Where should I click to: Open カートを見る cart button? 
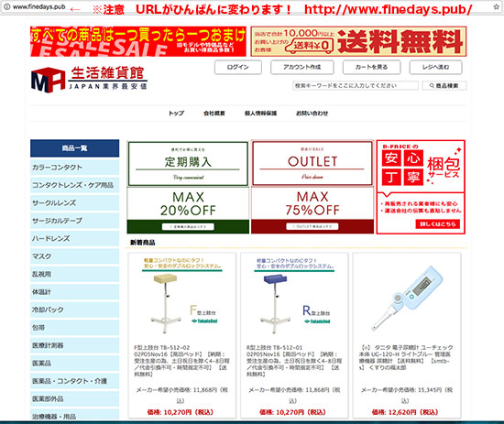[371, 67]
